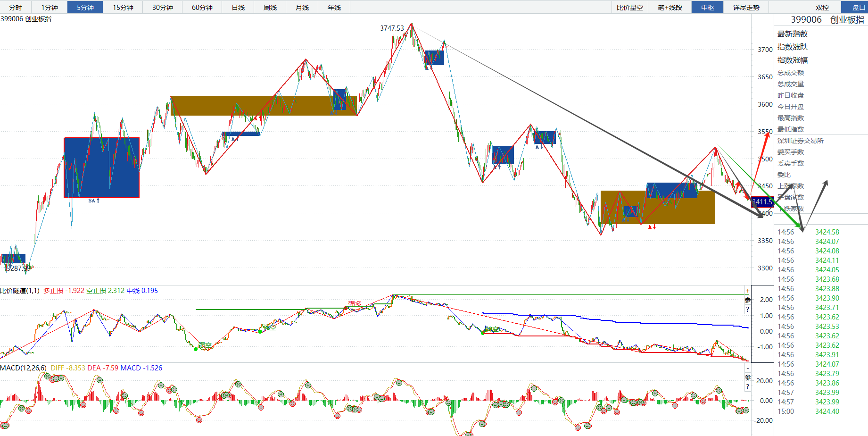Open the 年线 yearly chart tab
868x436 pixels.
click(334, 7)
